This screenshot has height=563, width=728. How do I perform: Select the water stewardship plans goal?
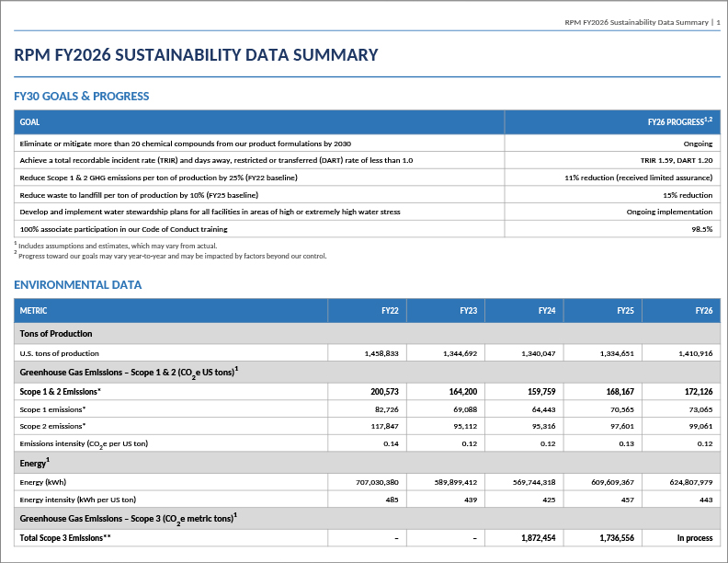(x=210, y=212)
